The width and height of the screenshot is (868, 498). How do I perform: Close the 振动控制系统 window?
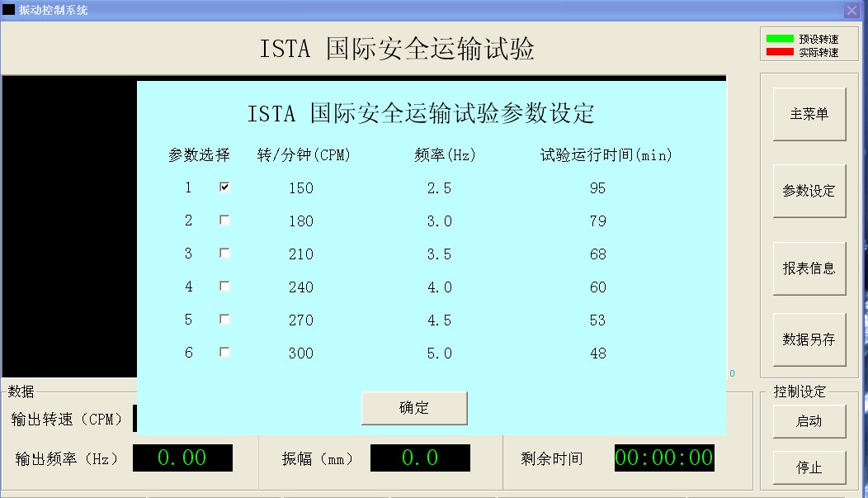(x=852, y=10)
